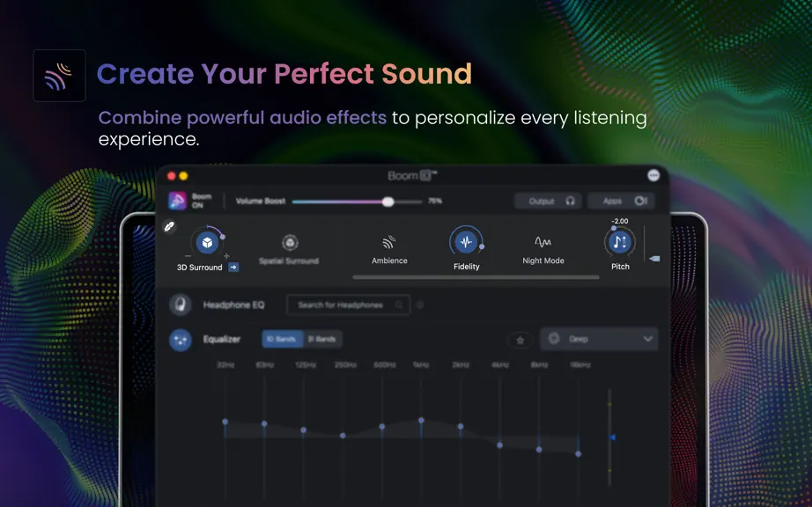Open 3D Surround settings arrow button
812x507 pixels.
(x=233, y=268)
